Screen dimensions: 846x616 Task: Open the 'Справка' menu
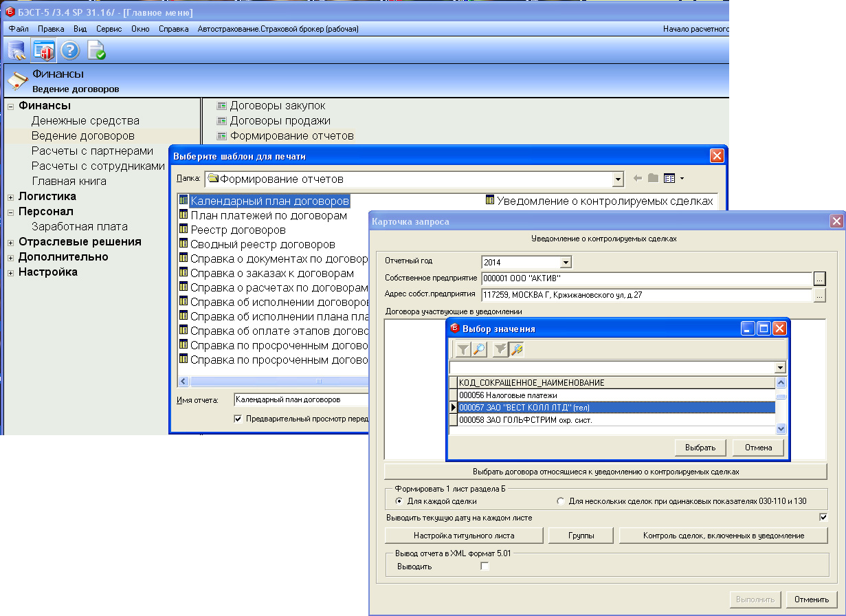tap(173, 29)
